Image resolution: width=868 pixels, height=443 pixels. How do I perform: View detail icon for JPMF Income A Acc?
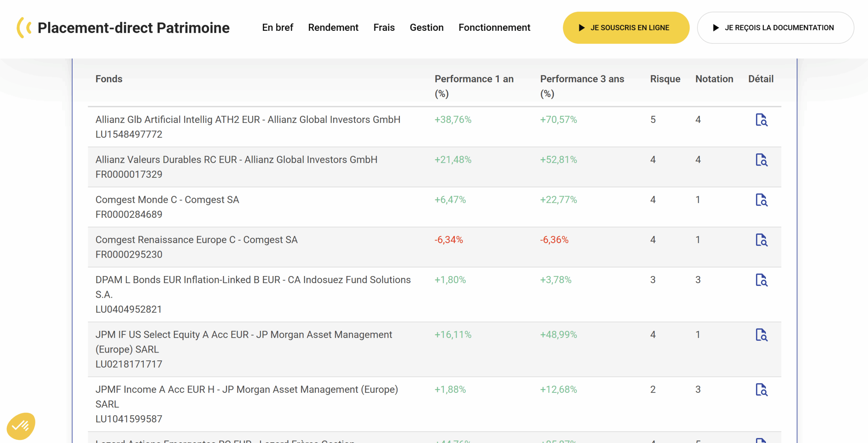pos(762,389)
